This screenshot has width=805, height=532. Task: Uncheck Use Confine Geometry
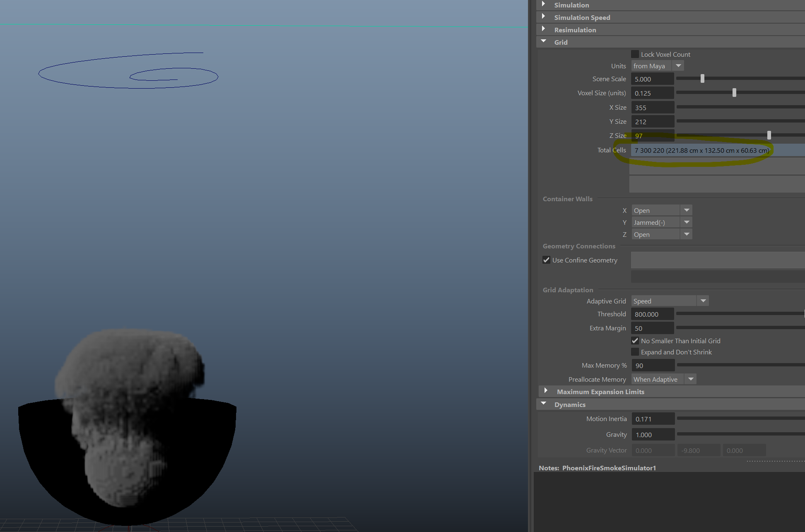click(x=546, y=260)
